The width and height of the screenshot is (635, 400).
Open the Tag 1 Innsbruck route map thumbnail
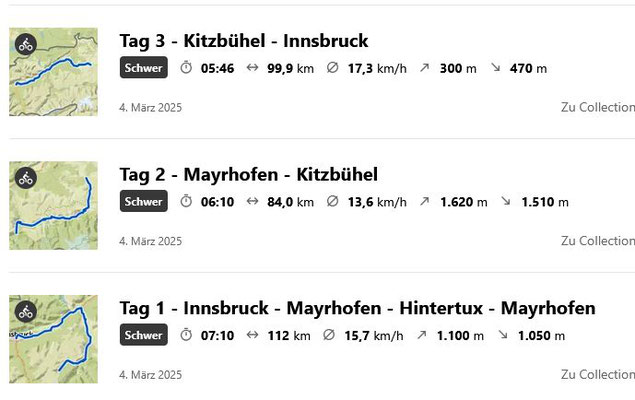point(53,339)
